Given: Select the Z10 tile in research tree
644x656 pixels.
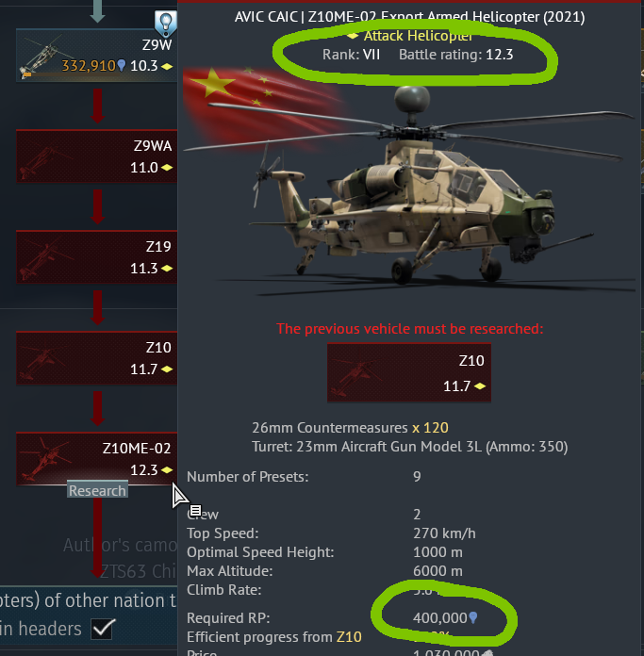Looking at the screenshot, I should coord(97,358).
